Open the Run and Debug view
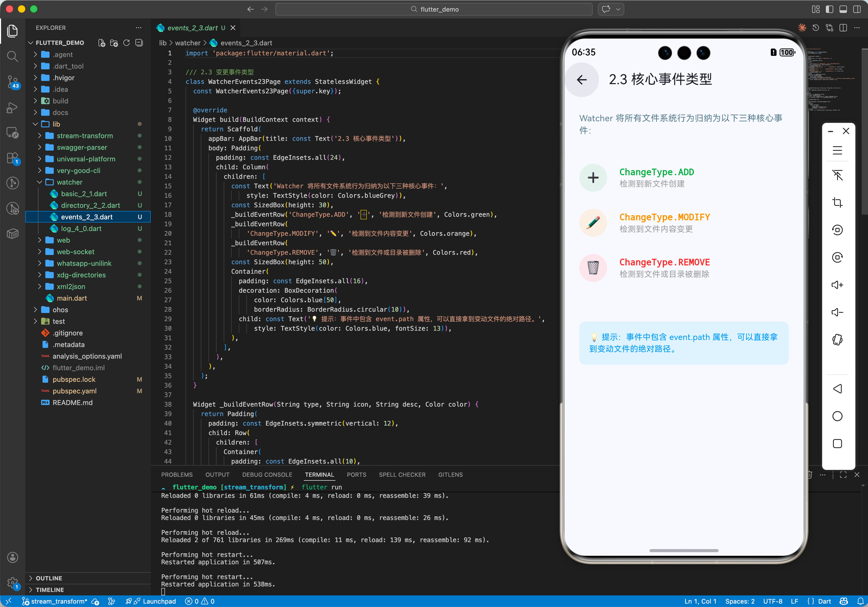The height and width of the screenshot is (607, 868). pyautogui.click(x=12, y=107)
